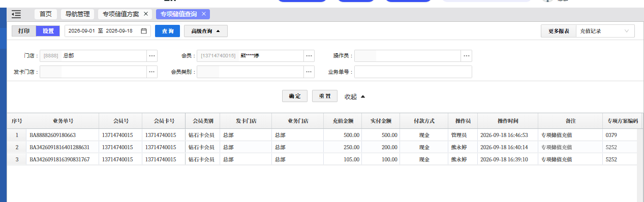Image resolution: width=644 pixels, height=202 pixels.
Task: Click the 业务单号 input field
Action: (413, 72)
